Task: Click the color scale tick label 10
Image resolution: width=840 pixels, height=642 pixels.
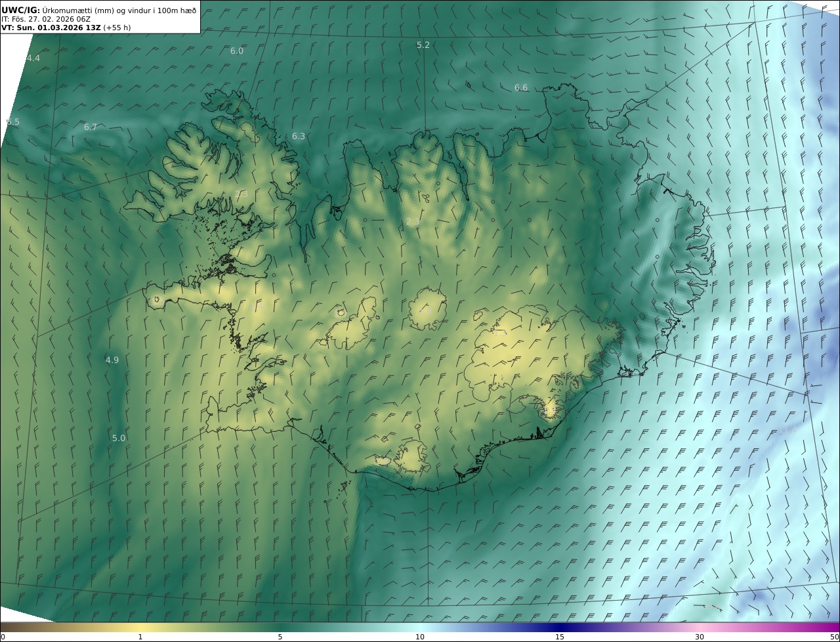Action: [x=420, y=637]
